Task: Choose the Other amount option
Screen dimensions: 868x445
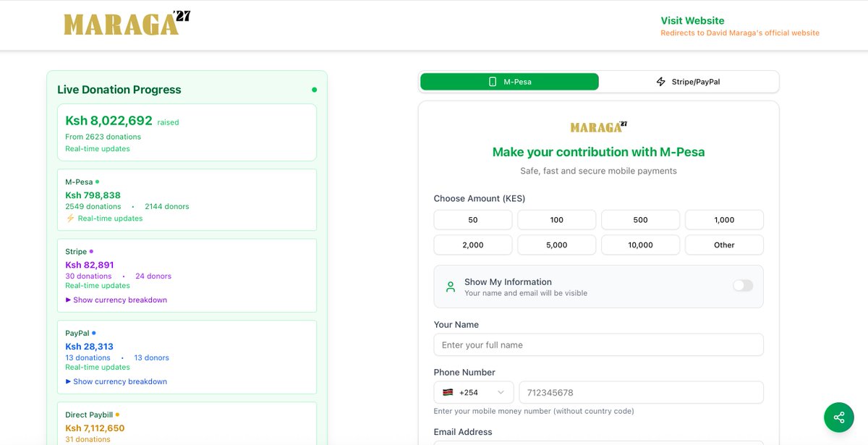Action: point(724,245)
